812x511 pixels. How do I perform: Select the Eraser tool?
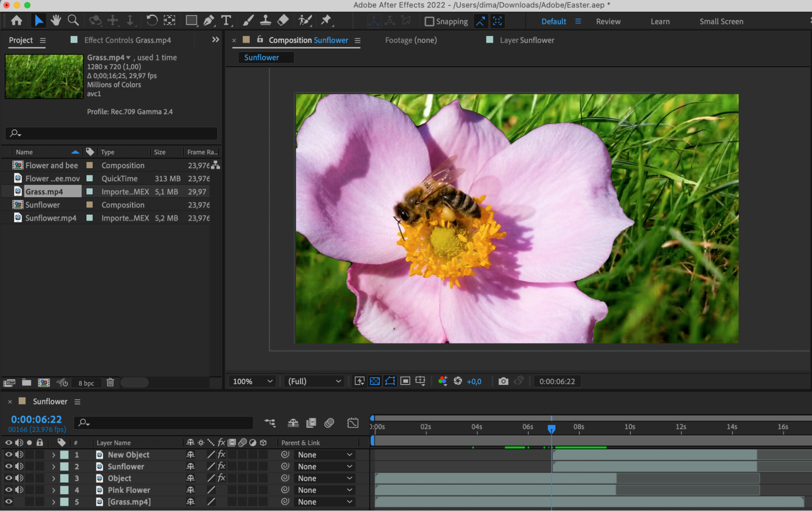[283, 21]
